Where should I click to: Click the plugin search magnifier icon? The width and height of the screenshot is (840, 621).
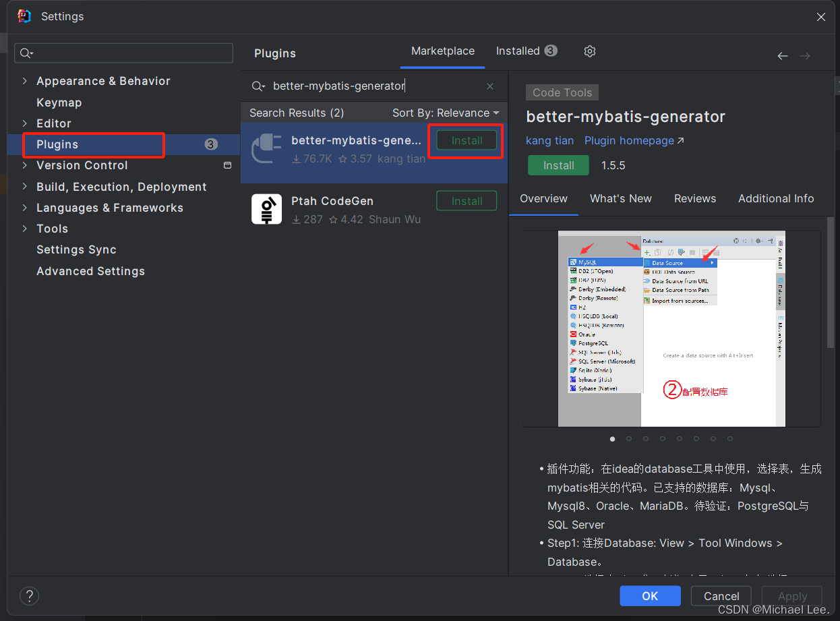pos(258,86)
